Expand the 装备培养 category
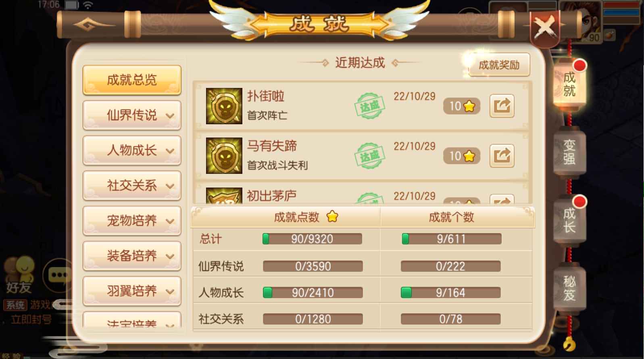The image size is (644, 359). click(132, 256)
